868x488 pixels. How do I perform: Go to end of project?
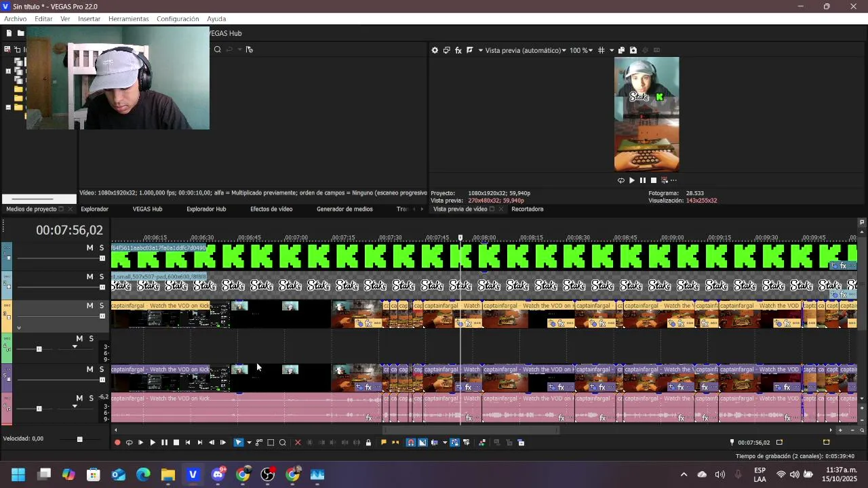coord(199,443)
